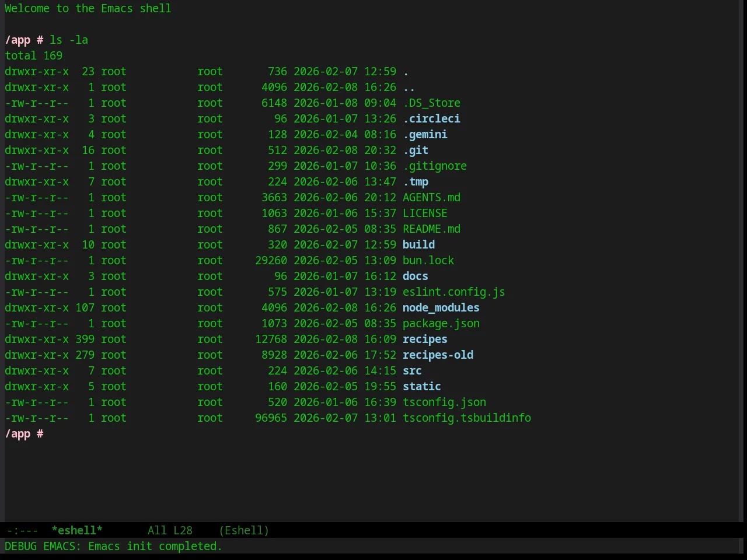Click the src directory name
Image resolution: width=747 pixels, height=560 pixels.
(x=412, y=371)
